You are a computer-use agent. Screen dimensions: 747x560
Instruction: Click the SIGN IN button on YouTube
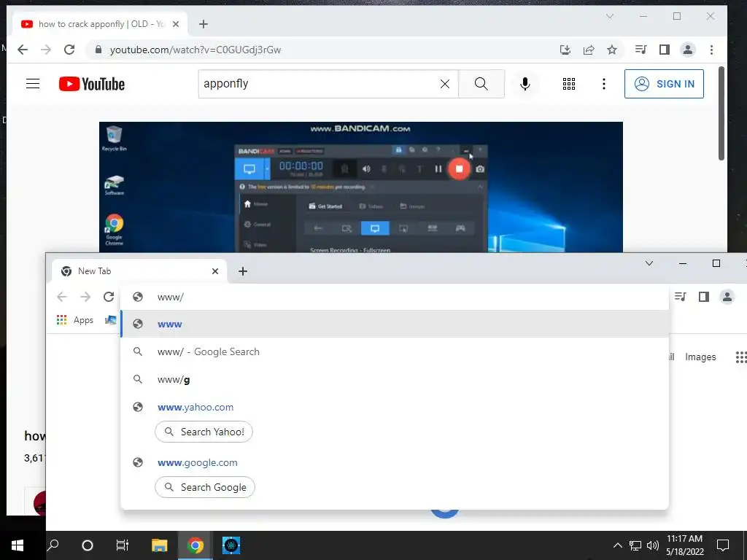(664, 84)
